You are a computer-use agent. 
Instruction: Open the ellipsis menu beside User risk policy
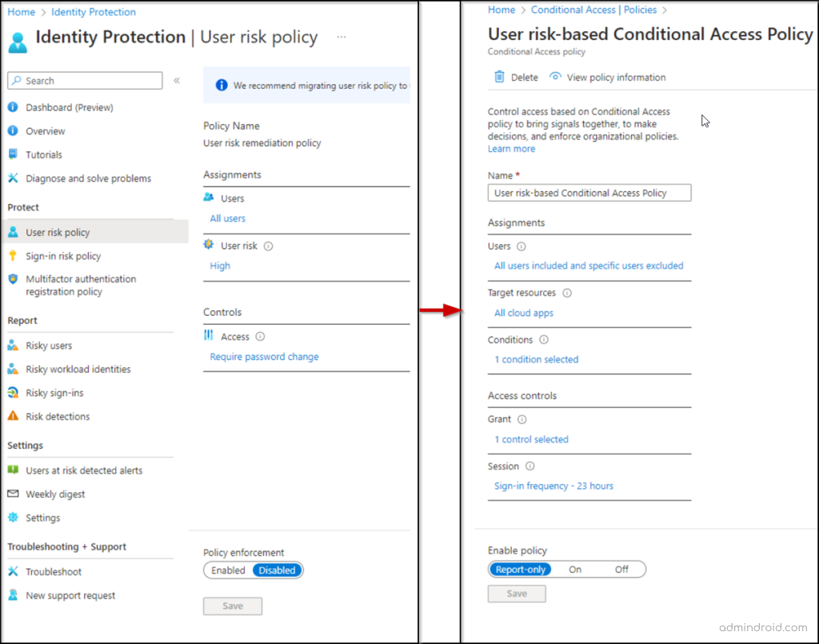click(341, 37)
